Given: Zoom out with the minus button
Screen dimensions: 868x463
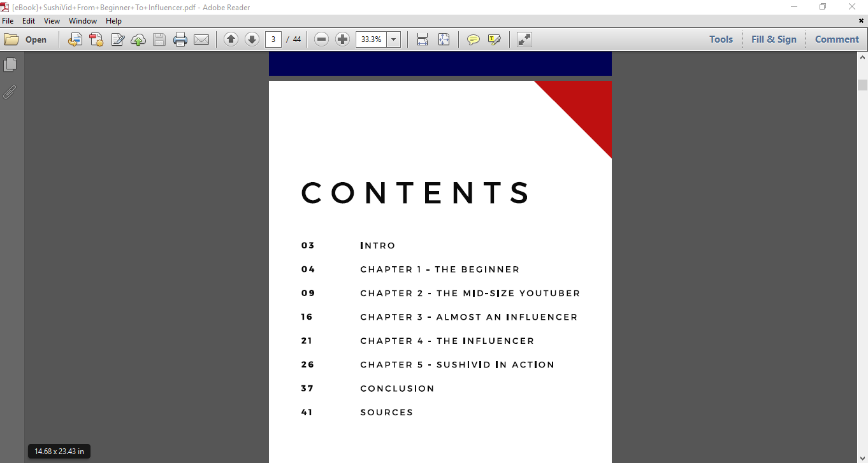Looking at the screenshot, I should pyautogui.click(x=322, y=39).
